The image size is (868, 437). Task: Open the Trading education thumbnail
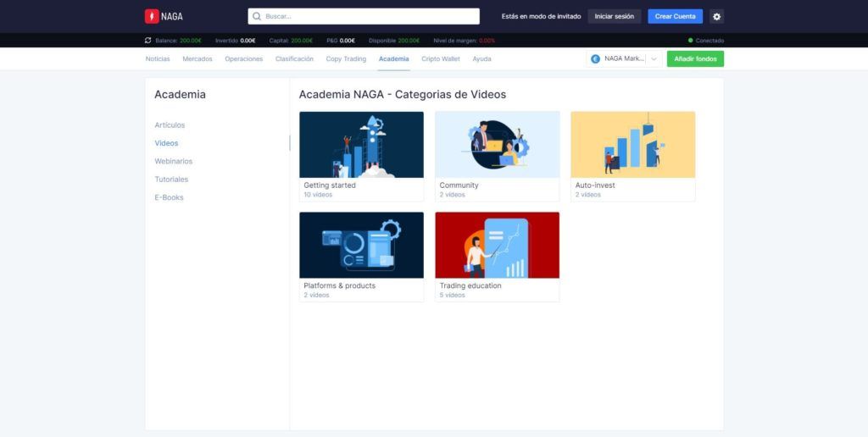[x=497, y=245]
